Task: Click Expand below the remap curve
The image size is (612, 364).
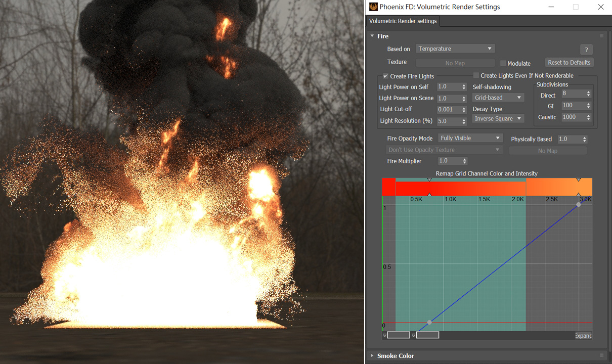Action: (583, 335)
